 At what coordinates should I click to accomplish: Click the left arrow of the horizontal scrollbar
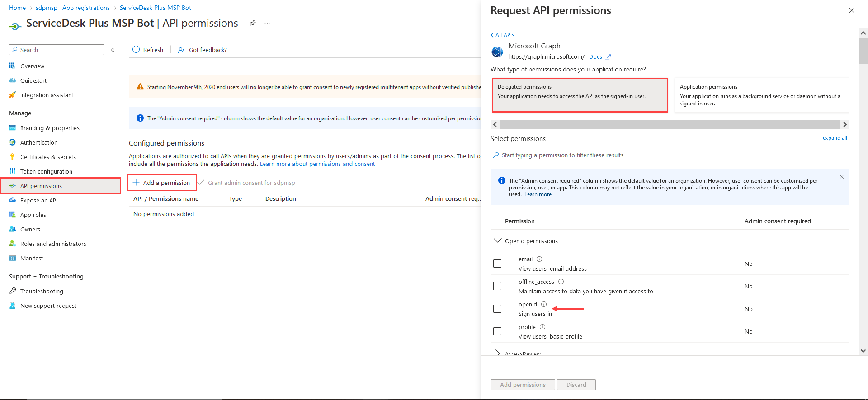pyautogui.click(x=495, y=125)
